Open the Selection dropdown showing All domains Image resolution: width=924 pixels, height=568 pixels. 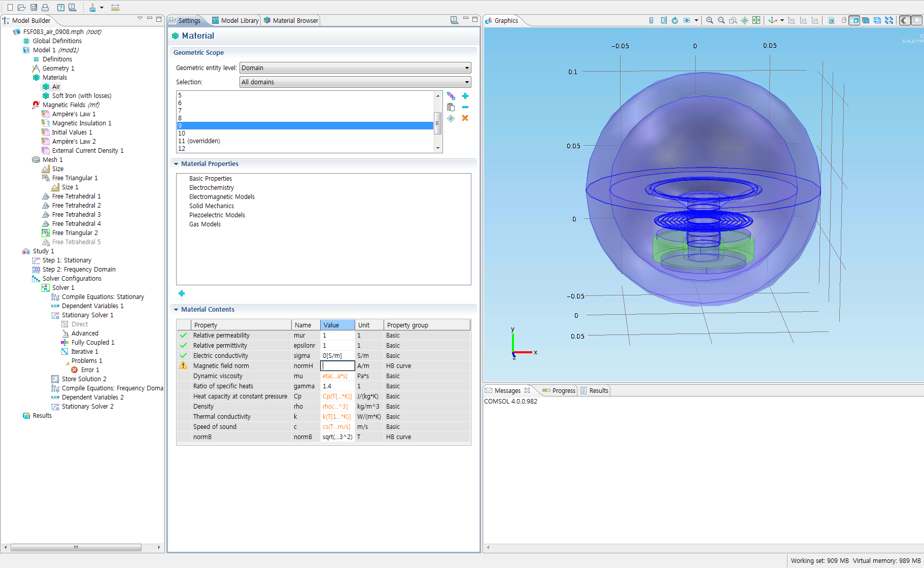point(355,82)
